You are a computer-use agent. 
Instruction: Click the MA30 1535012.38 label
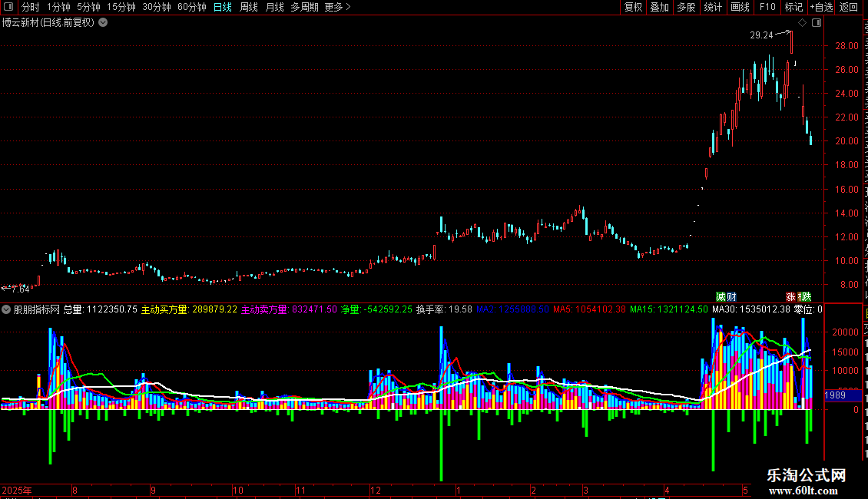point(751,310)
